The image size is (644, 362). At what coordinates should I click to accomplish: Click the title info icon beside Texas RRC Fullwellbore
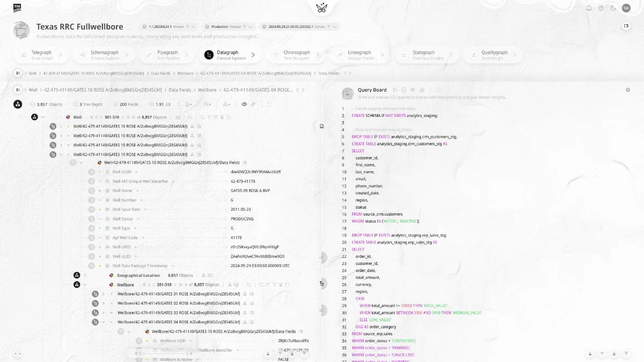click(x=128, y=27)
